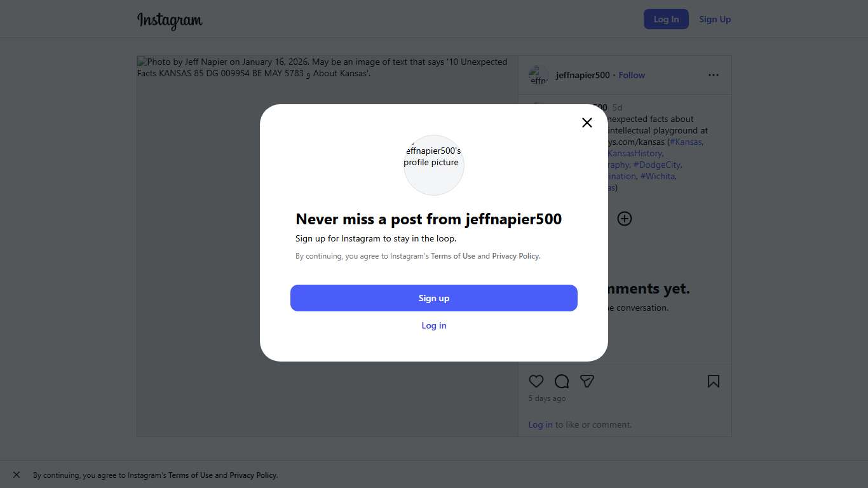
Task: Close the sign-up modal dialog
Action: pos(587,123)
